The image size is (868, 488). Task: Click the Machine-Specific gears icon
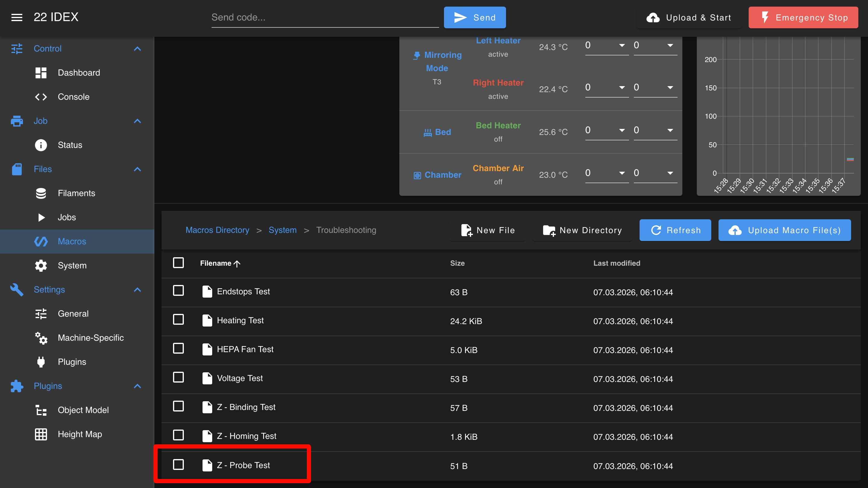[41, 338]
